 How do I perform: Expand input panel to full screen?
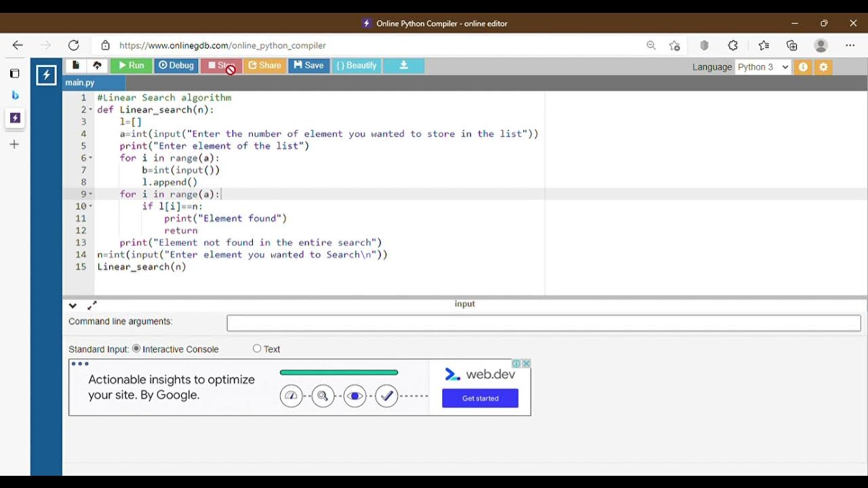coord(92,306)
